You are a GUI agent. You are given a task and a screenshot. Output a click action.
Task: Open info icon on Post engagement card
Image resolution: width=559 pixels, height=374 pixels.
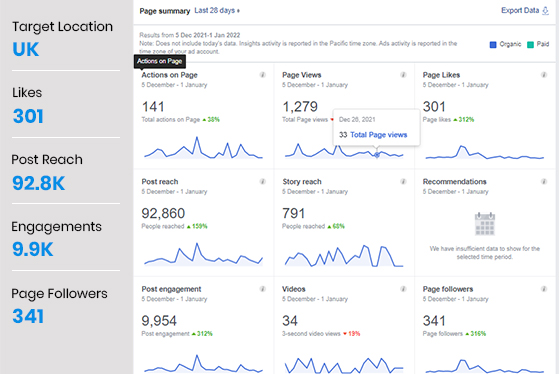pos(262,289)
